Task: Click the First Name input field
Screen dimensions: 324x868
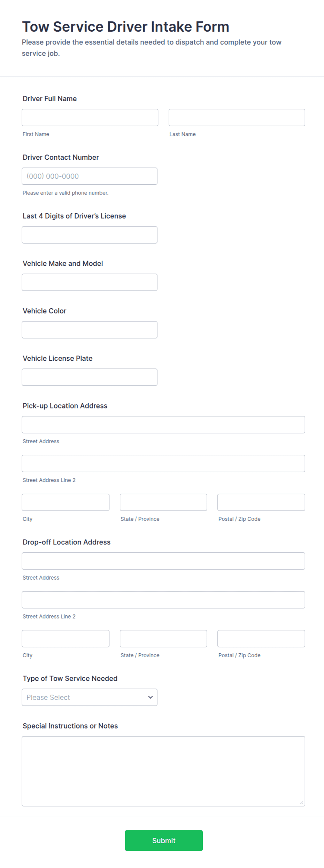Action: [x=90, y=117]
